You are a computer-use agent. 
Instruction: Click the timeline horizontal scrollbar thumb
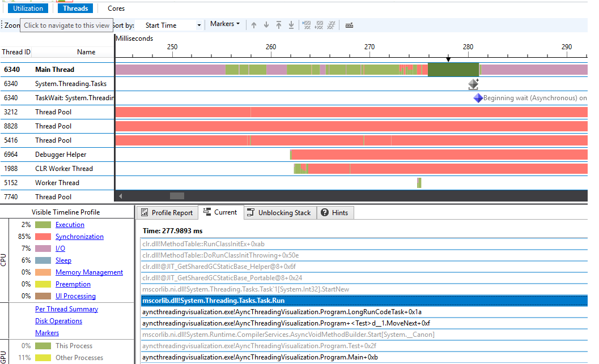point(177,195)
